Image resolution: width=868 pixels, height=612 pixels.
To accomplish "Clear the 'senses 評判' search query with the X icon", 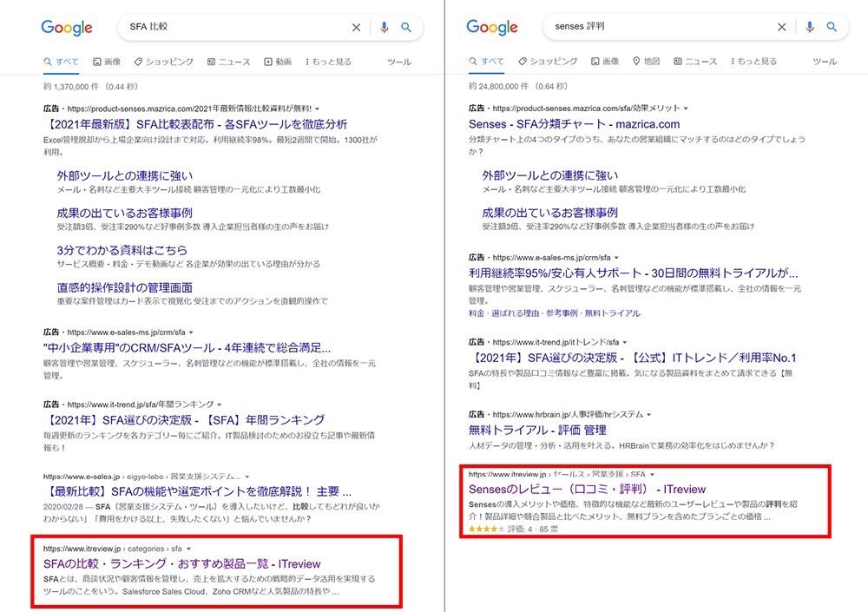I will coord(782,27).
